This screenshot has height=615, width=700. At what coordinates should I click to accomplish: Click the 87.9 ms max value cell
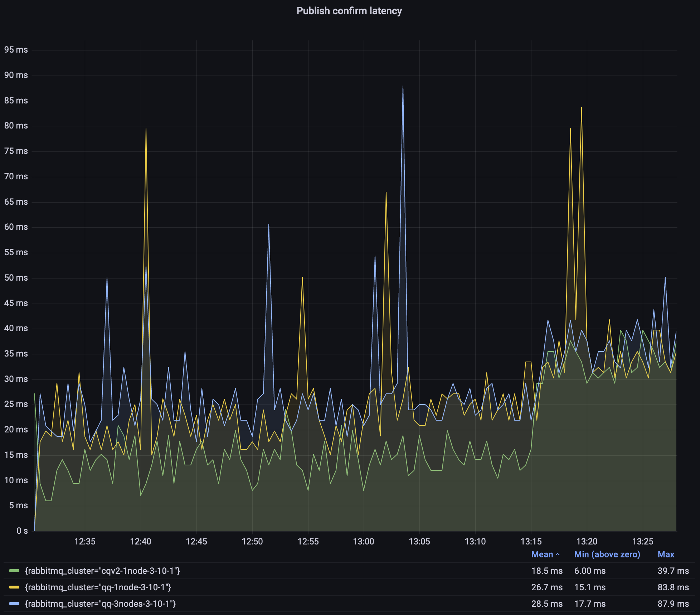coord(673,604)
